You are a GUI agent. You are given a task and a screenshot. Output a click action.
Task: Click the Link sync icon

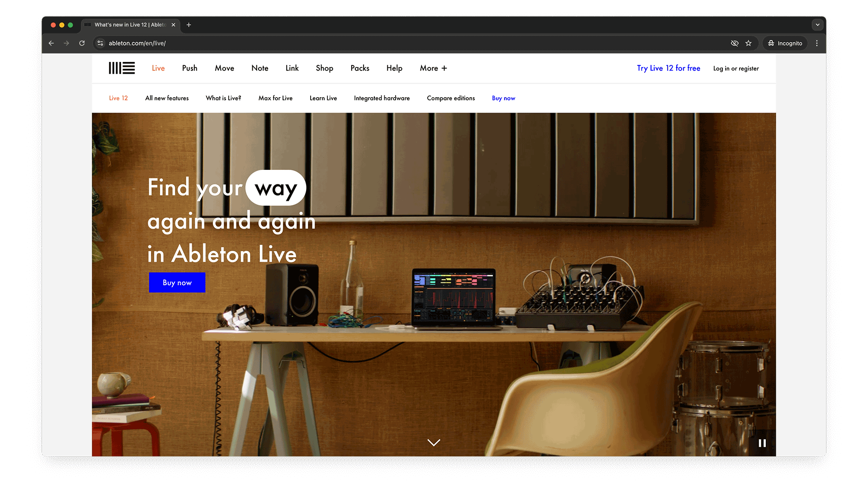(292, 68)
